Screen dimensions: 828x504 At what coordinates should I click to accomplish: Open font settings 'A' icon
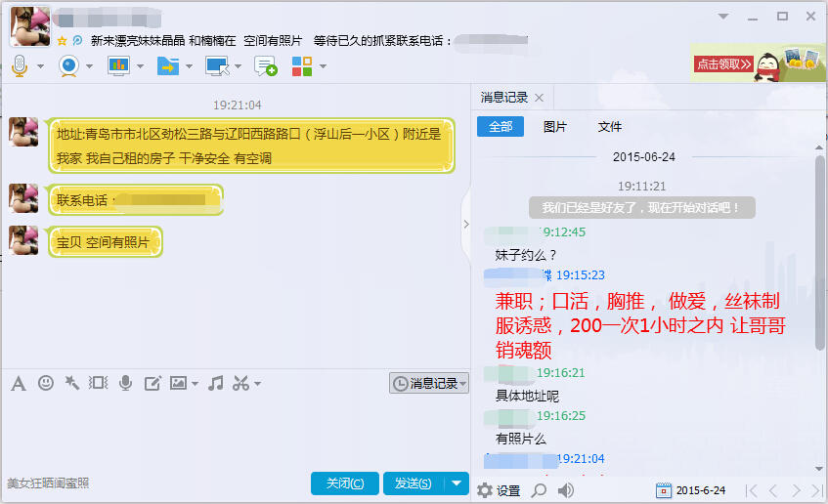(x=19, y=383)
